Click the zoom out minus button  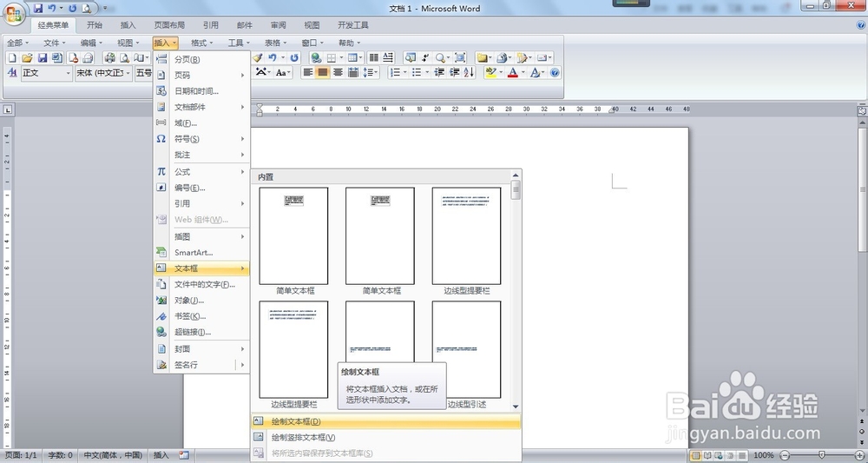click(784, 455)
